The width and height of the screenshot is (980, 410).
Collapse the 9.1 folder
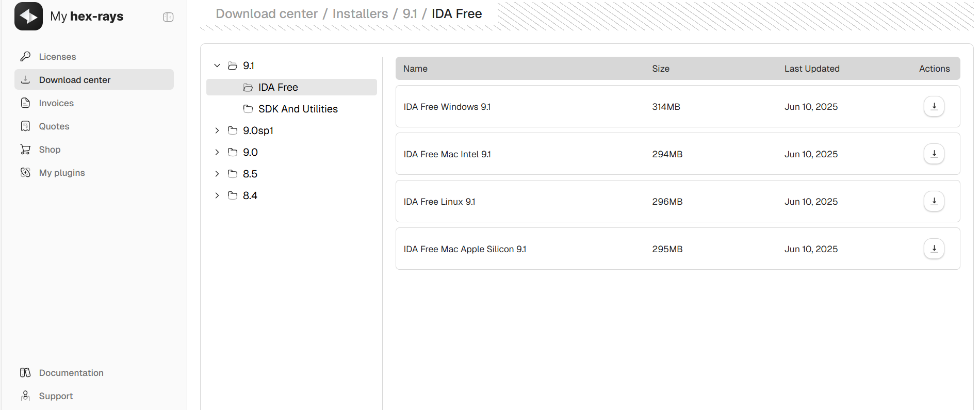[217, 65]
